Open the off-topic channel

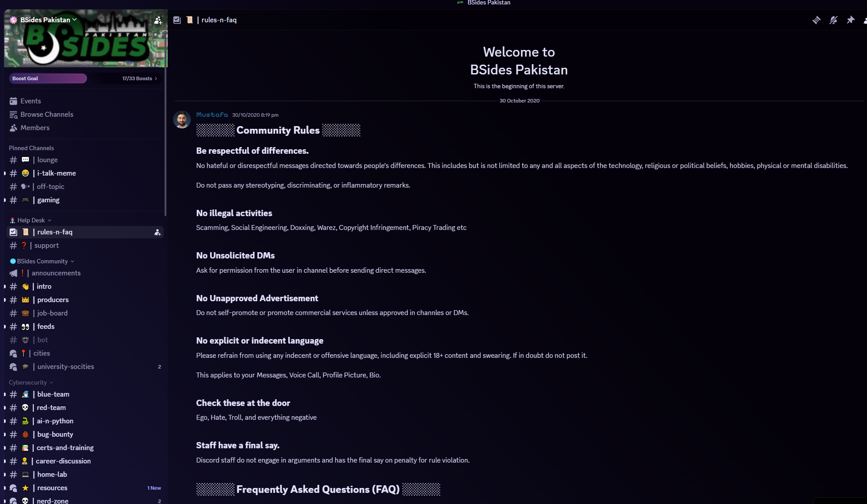[84, 187]
